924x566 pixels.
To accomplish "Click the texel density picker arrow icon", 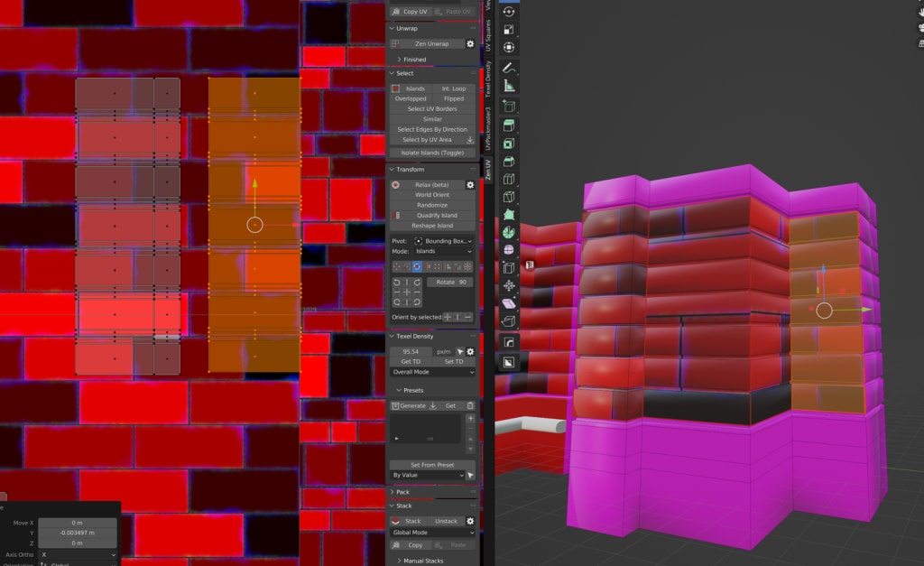I will [x=460, y=351].
